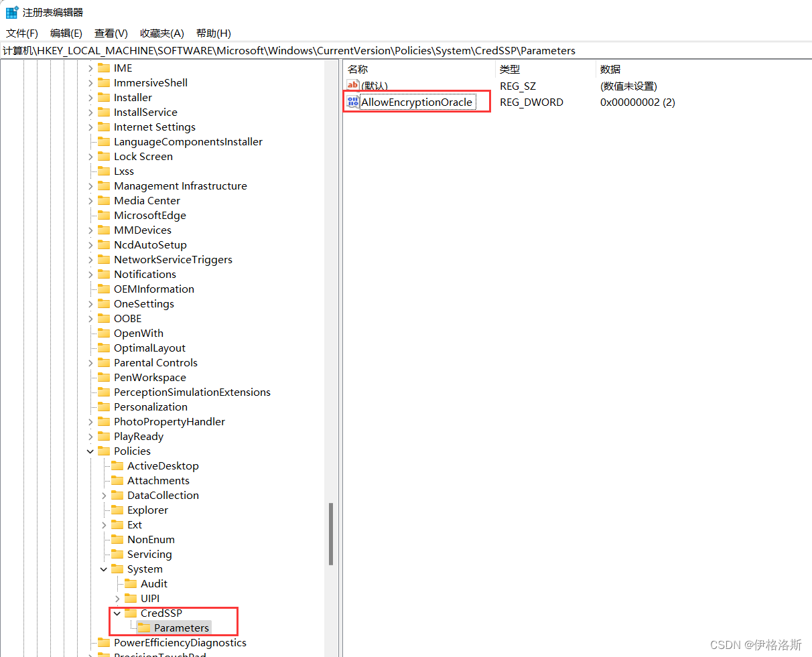
Task: Click the OOBE folder icon
Action: (x=104, y=318)
